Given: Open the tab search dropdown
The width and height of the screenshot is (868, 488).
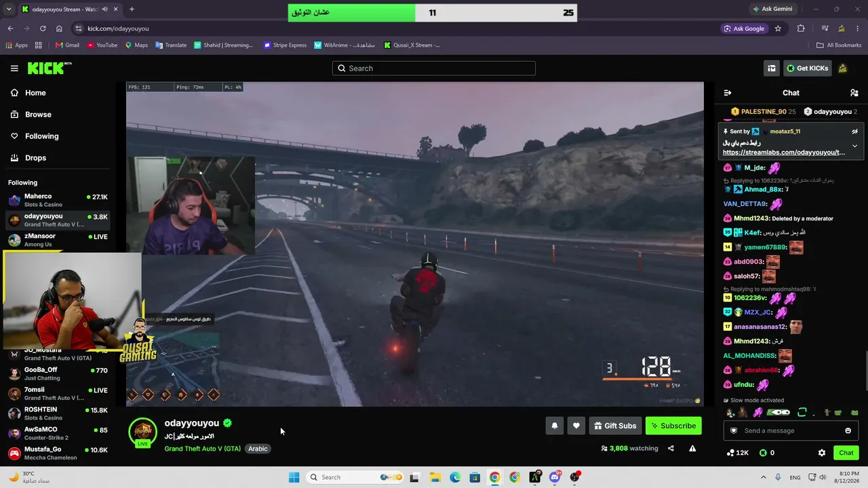Looking at the screenshot, I should tap(9, 9).
